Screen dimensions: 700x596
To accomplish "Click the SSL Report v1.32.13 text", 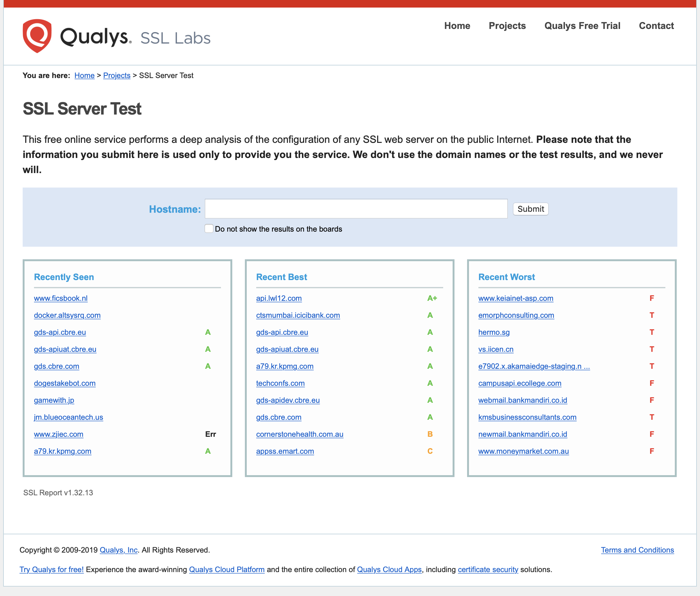I will tap(58, 493).
